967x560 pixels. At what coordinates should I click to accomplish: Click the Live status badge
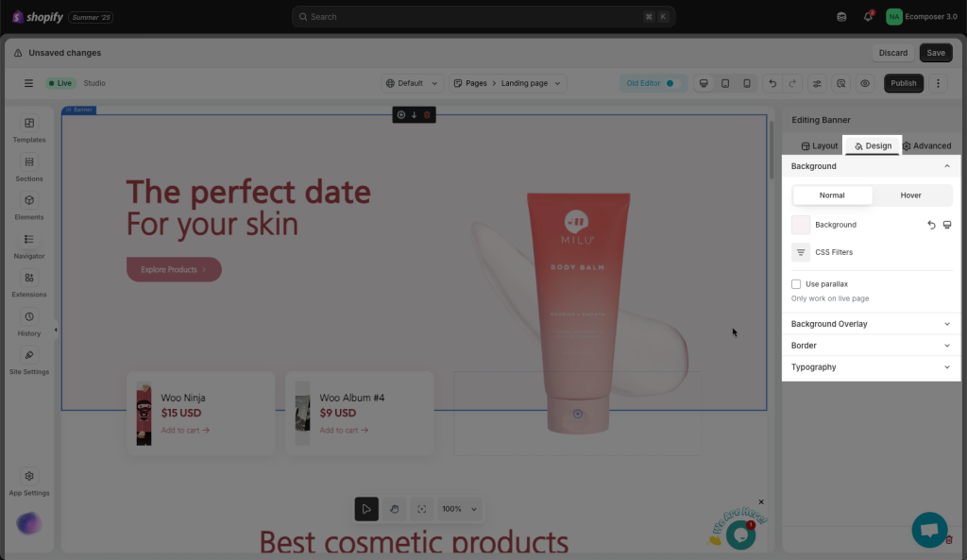[x=59, y=83]
